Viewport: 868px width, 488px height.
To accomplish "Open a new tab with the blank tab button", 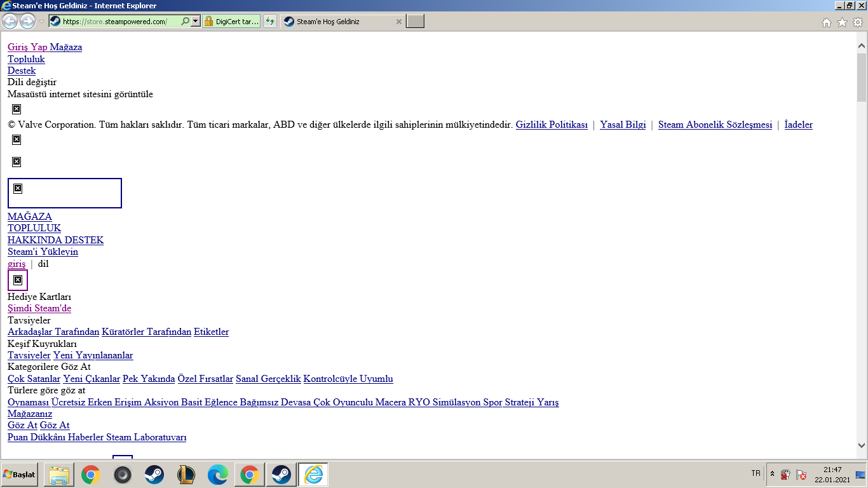I will (x=415, y=22).
